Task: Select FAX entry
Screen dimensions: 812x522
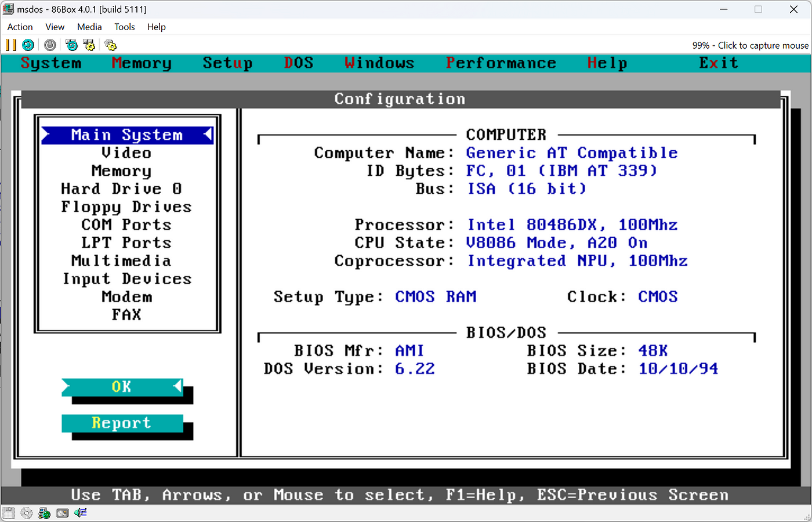Action: 126,314
